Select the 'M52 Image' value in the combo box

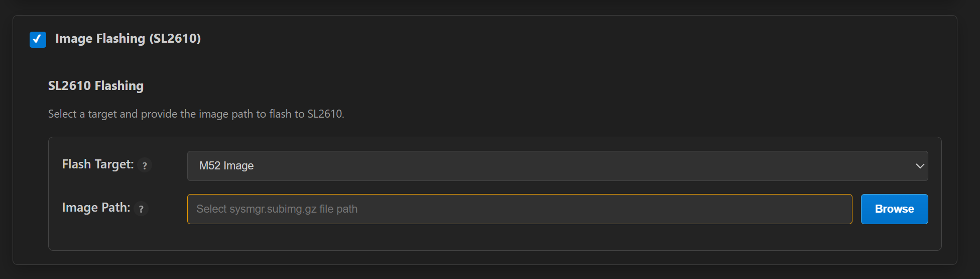pos(226,166)
